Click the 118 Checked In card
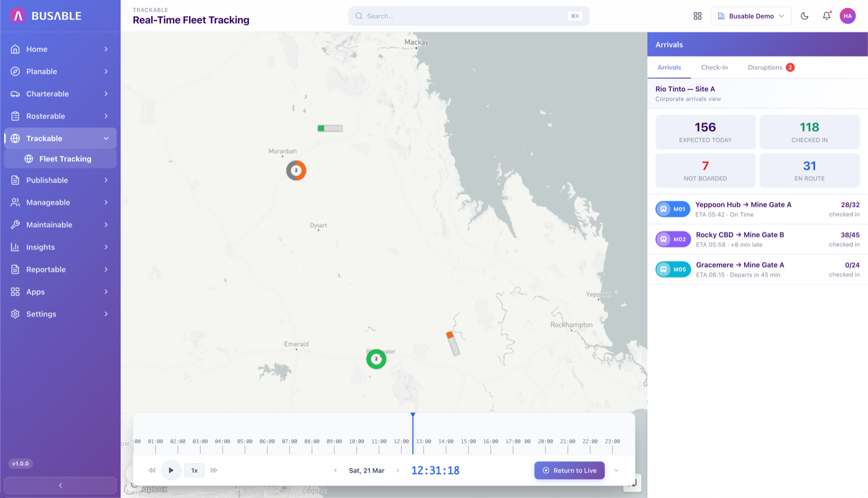 (x=810, y=132)
